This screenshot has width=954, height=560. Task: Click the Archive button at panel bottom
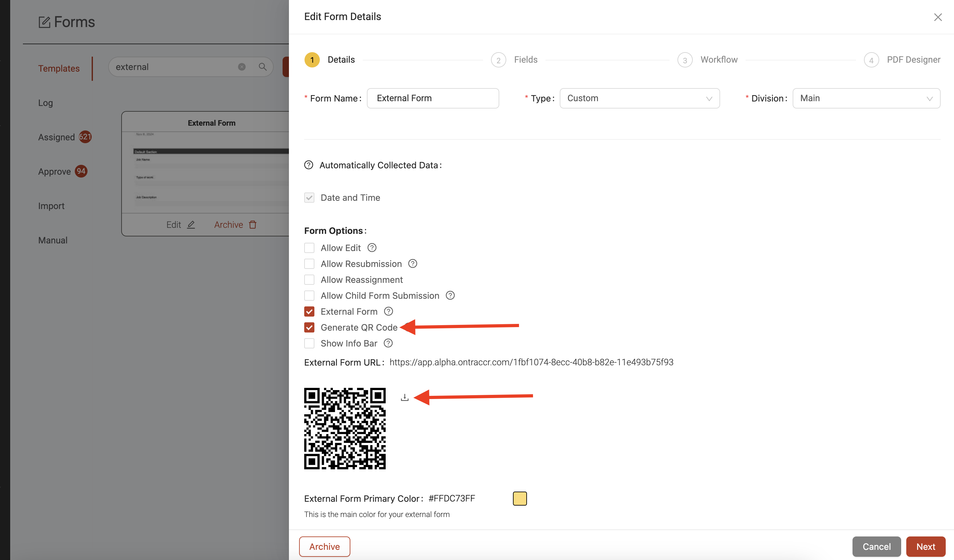click(325, 546)
